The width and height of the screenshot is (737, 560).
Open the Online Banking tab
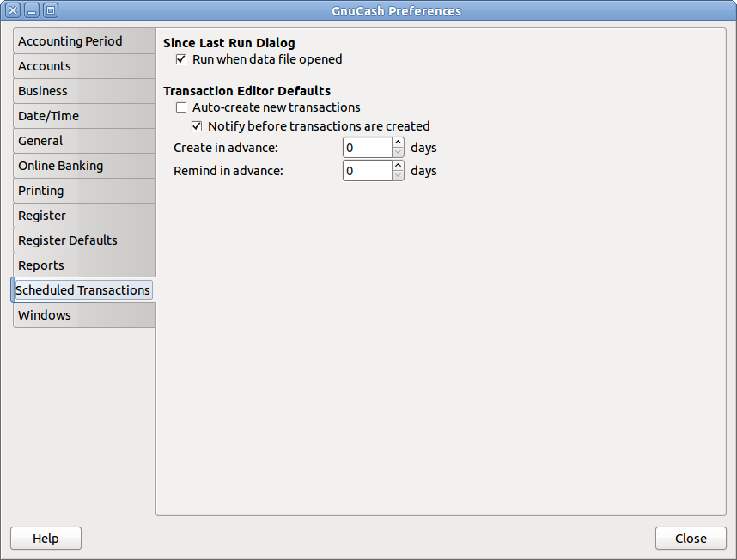pyautogui.click(x=84, y=166)
